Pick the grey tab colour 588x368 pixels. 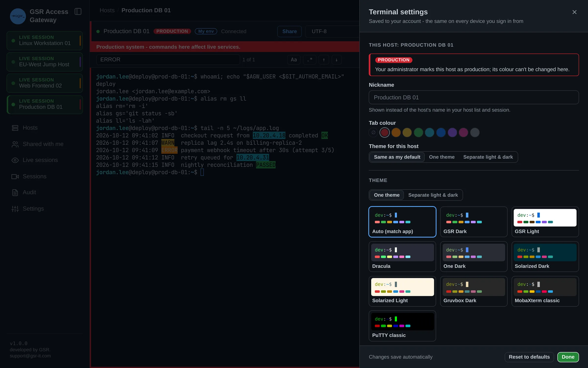pyautogui.click(x=475, y=132)
